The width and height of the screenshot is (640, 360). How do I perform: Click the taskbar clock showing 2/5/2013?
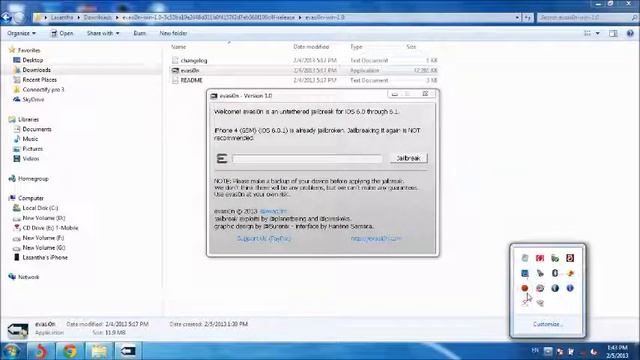pyautogui.click(x=617, y=351)
